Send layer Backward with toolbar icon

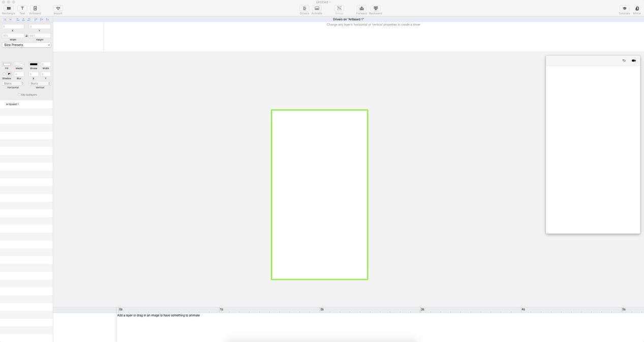376,9
